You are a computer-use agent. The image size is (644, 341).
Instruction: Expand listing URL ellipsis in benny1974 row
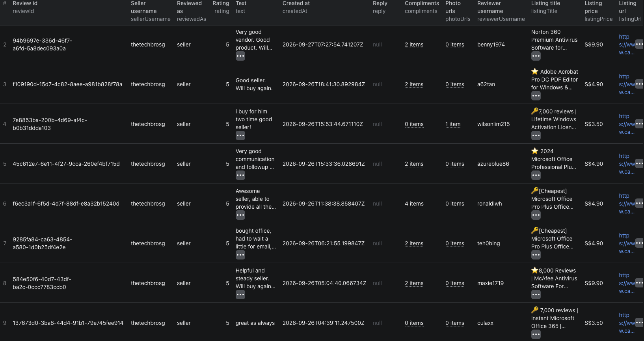click(x=639, y=44)
